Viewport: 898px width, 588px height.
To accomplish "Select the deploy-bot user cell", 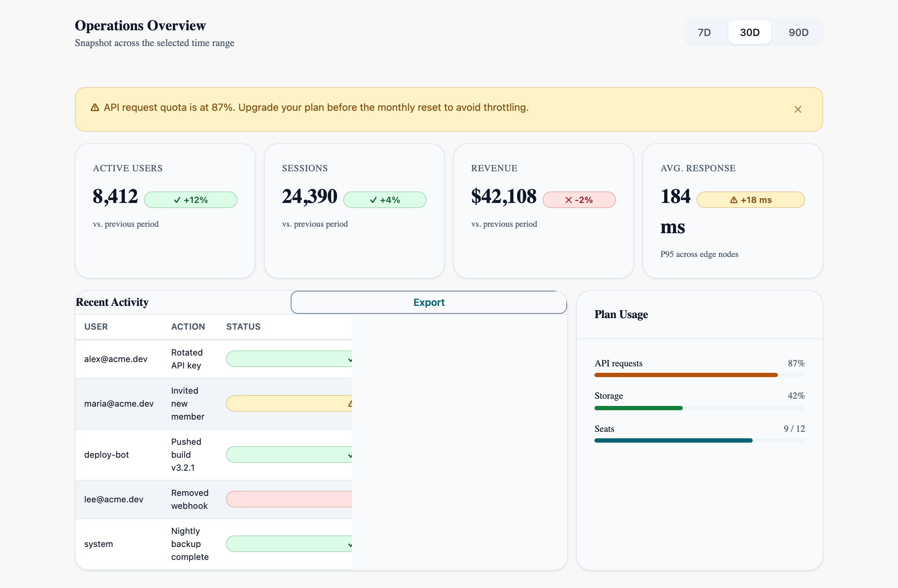I will (106, 454).
